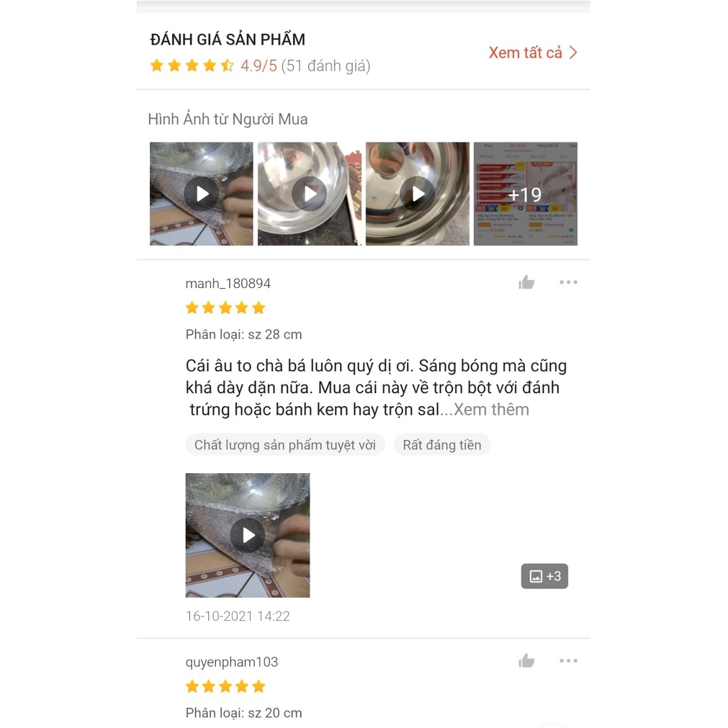Play the video attached to manh_180894's review
This screenshot has width=728, height=728.
click(248, 535)
